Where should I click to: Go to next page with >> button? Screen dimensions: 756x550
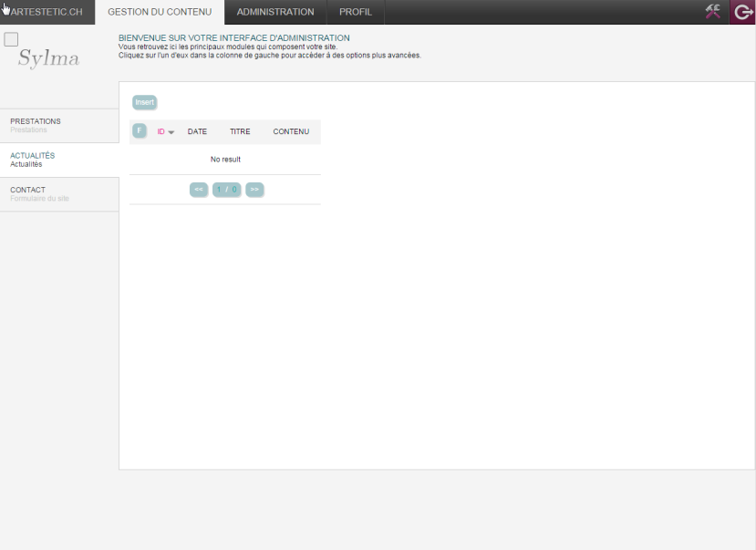254,190
